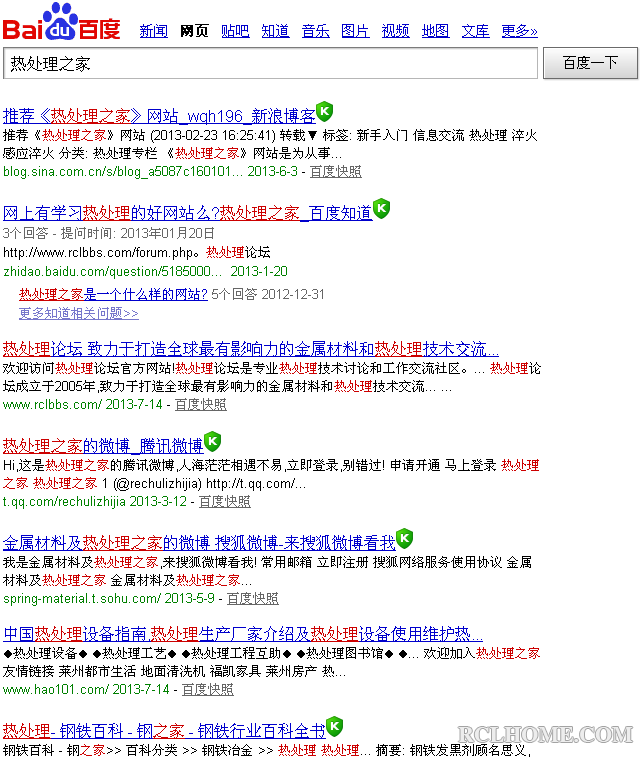Open result 金属材料及热处理之家的微博 搜狐微博

click(x=199, y=543)
